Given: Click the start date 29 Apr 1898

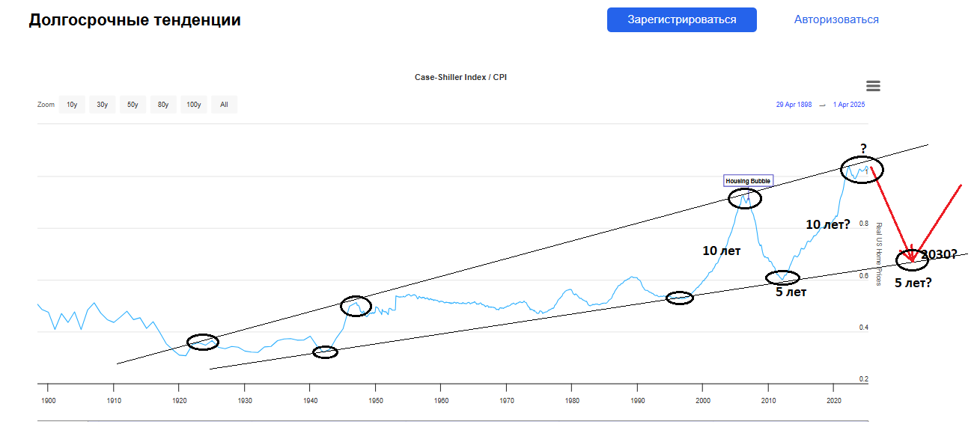Looking at the screenshot, I should pos(794,105).
